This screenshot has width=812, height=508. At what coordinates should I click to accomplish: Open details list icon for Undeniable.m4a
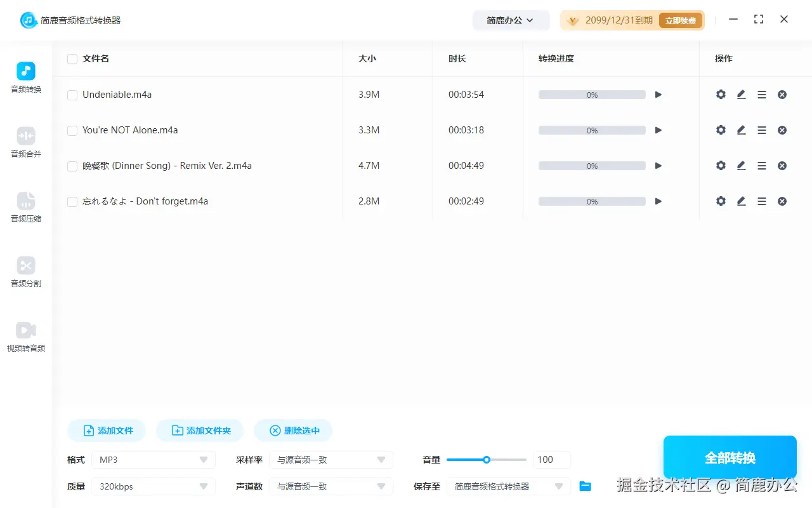pos(762,95)
